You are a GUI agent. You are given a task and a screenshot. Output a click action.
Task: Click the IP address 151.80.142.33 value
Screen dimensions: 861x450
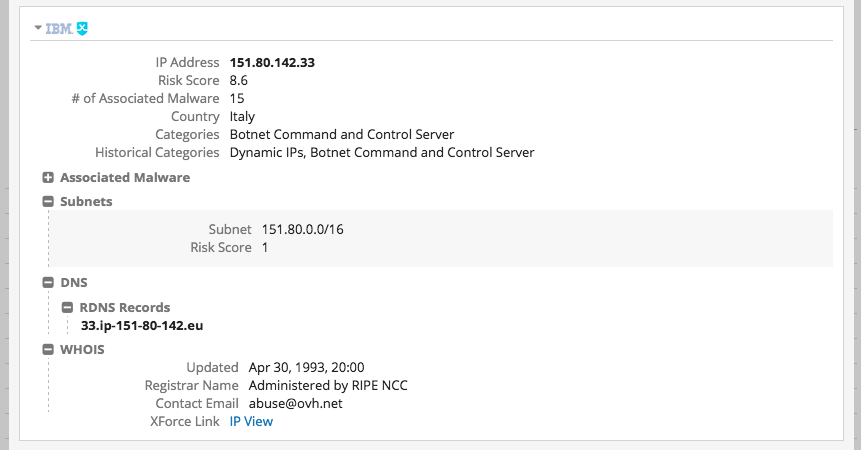[x=272, y=62]
